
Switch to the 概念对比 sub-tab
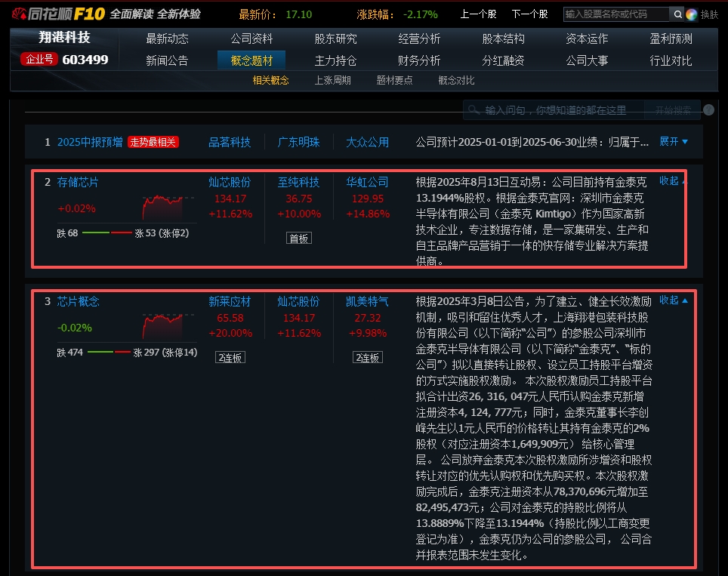pos(456,80)
